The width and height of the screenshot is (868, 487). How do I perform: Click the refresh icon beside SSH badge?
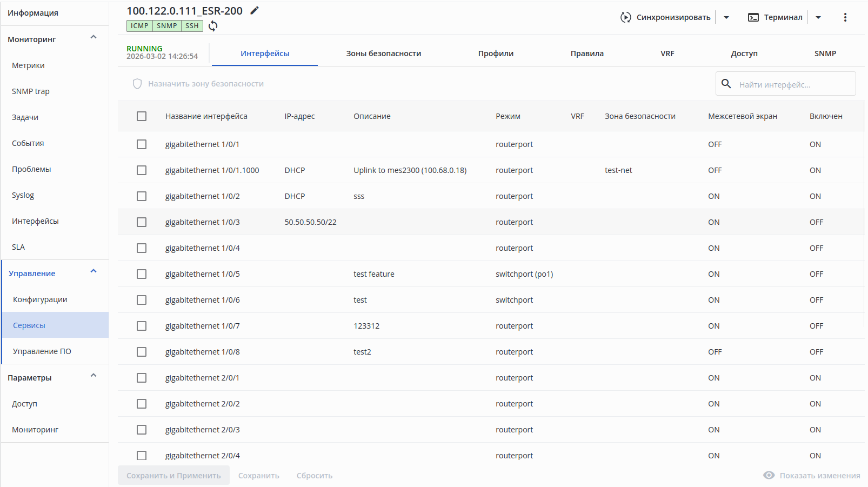(x=213, y=26)
